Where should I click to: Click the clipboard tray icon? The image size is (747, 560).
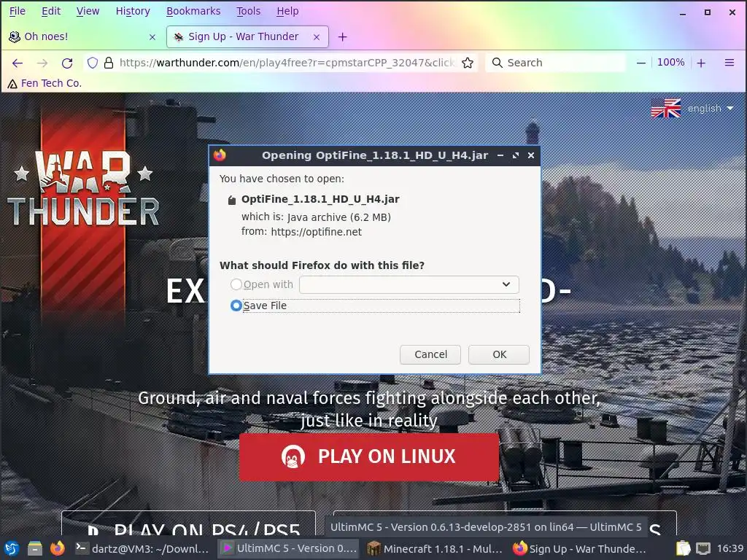click(683, 548)
